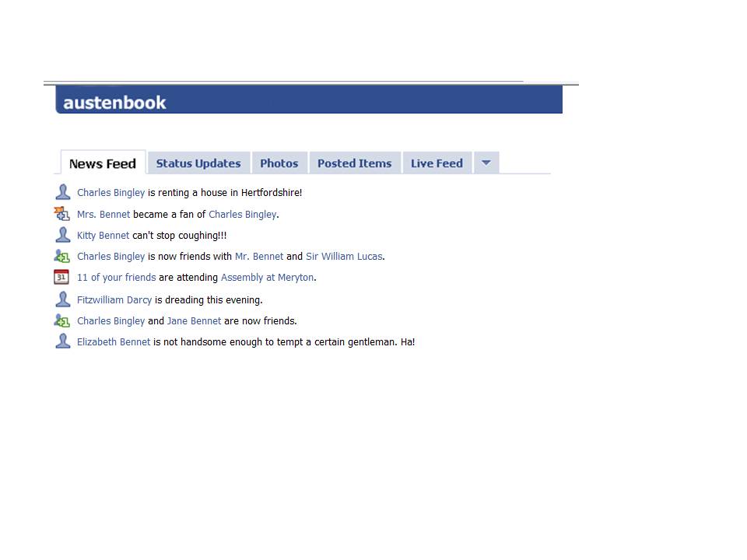Image resolution: width=747 pixels, height=560 pixels.
Task: Open Charles Bingley link in the fan story
Action: (x=243, y=215)
